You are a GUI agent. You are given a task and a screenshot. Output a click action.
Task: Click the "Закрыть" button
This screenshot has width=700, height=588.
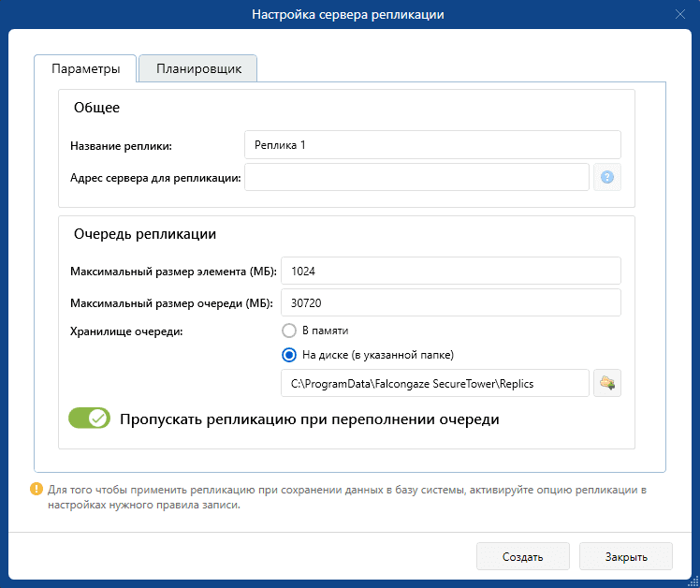625,555
